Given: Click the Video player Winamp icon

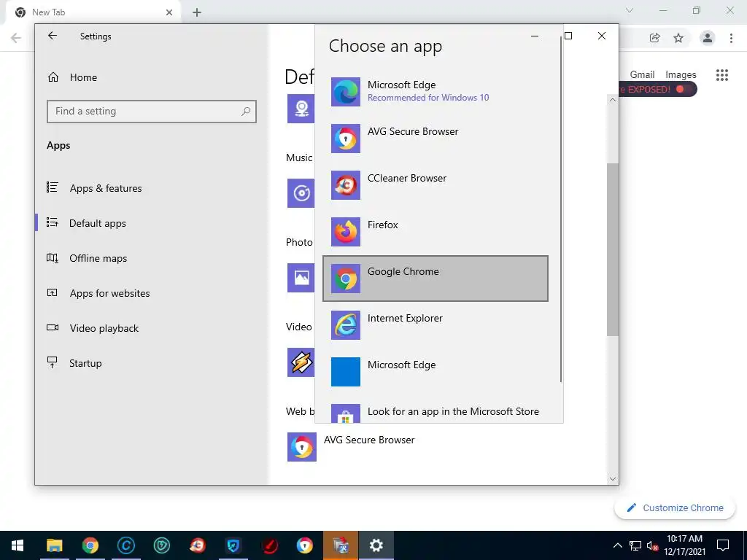Looking at the screenshot, I should (x=301, y=362).
